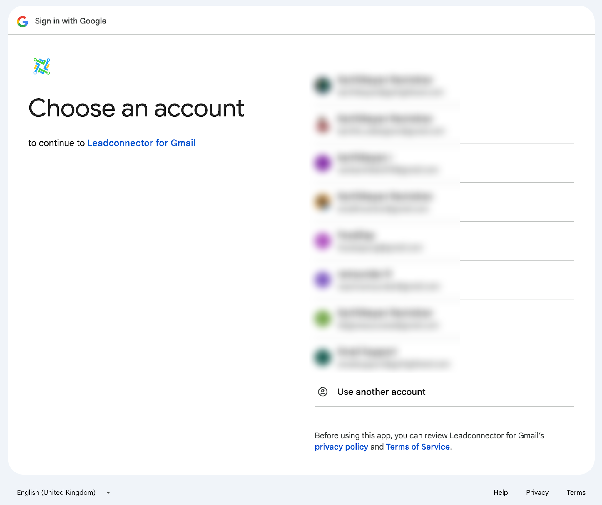
Task: Choose the account with the orange-brown avatar
Action: pyautogui.click(x=444, y=202)
